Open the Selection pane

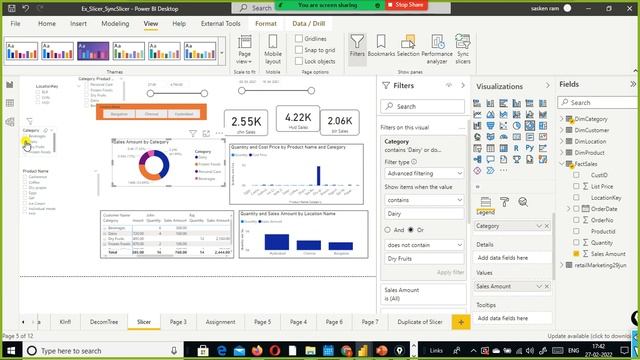(408, 46)
